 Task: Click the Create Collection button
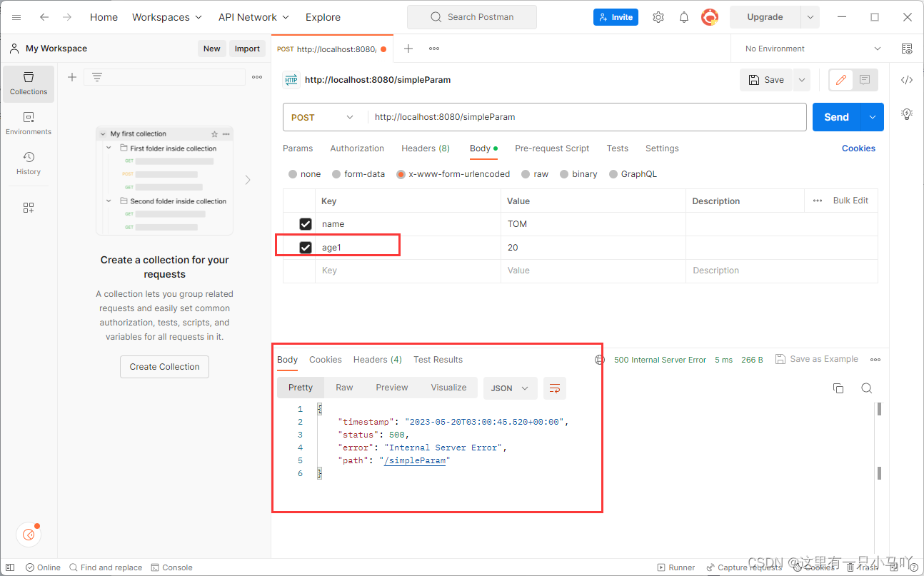pos(164,367)
